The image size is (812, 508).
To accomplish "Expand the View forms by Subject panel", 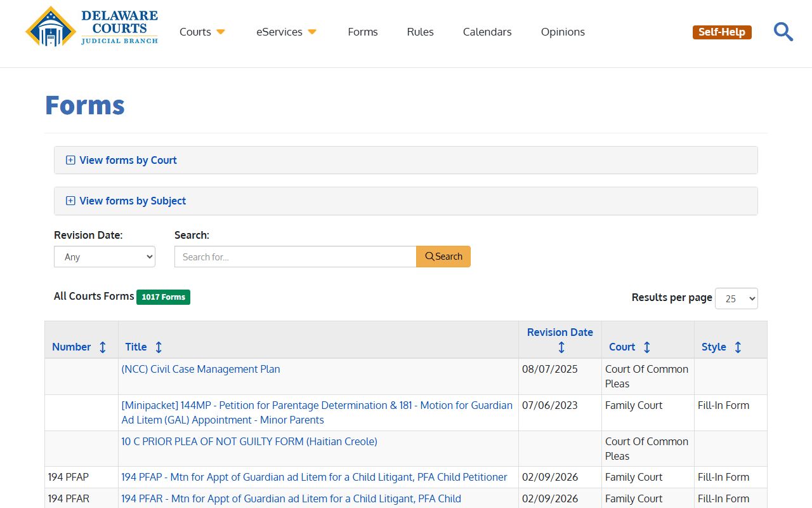I will [133, 201].
